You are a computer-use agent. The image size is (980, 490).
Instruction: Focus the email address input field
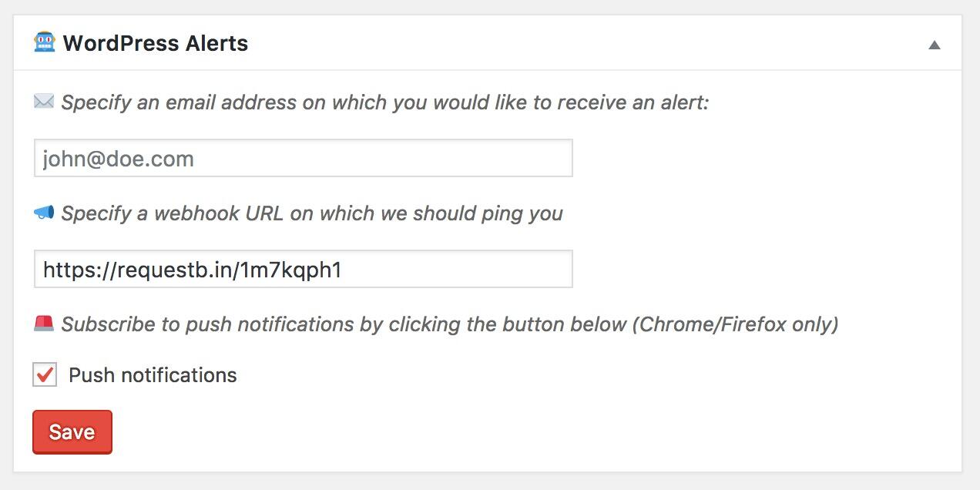[x=303, y=159]
